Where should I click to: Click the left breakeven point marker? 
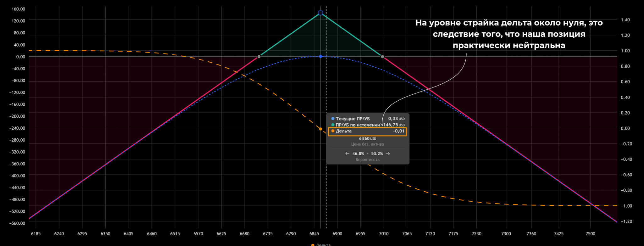coord(259,57)
